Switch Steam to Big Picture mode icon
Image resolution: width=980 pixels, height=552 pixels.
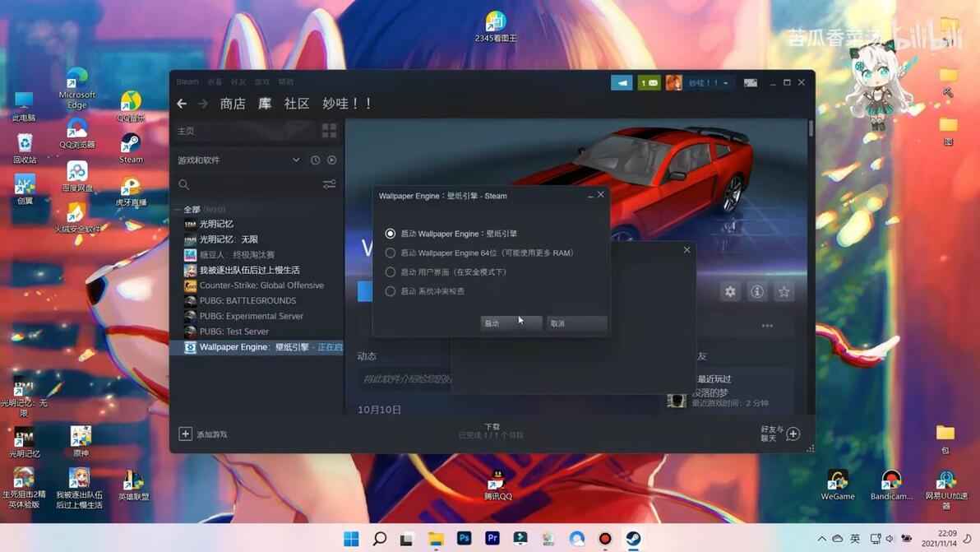(x=751, y=82)
